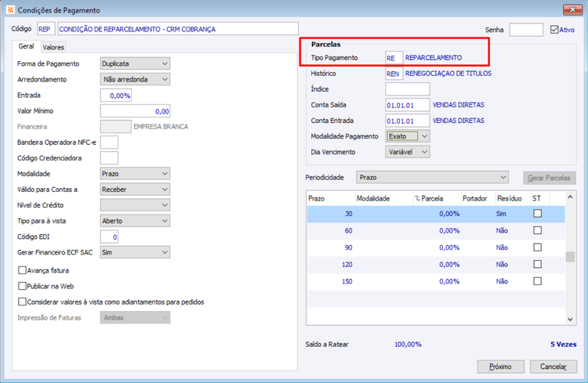Open the Dia Vencimento dropdown

pos(407,152)
